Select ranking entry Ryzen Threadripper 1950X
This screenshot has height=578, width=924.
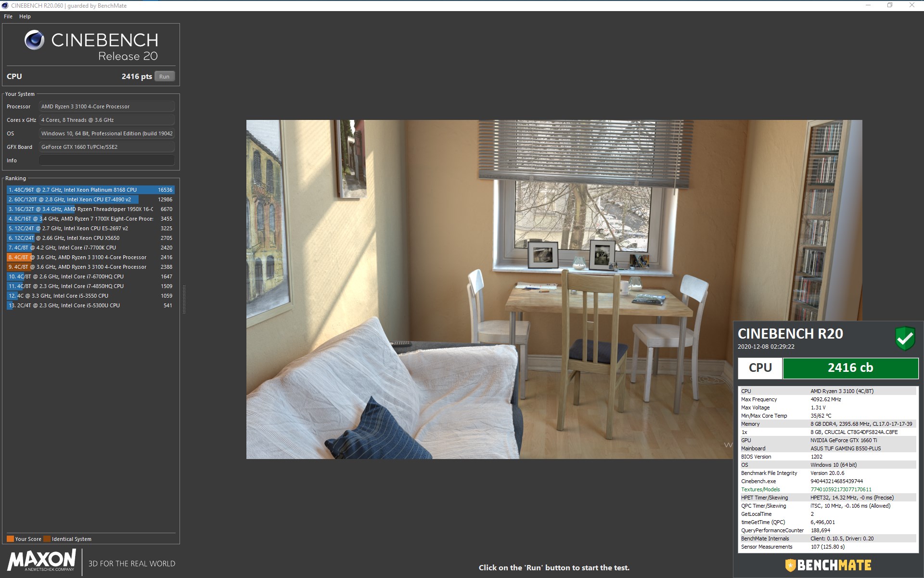90,209
